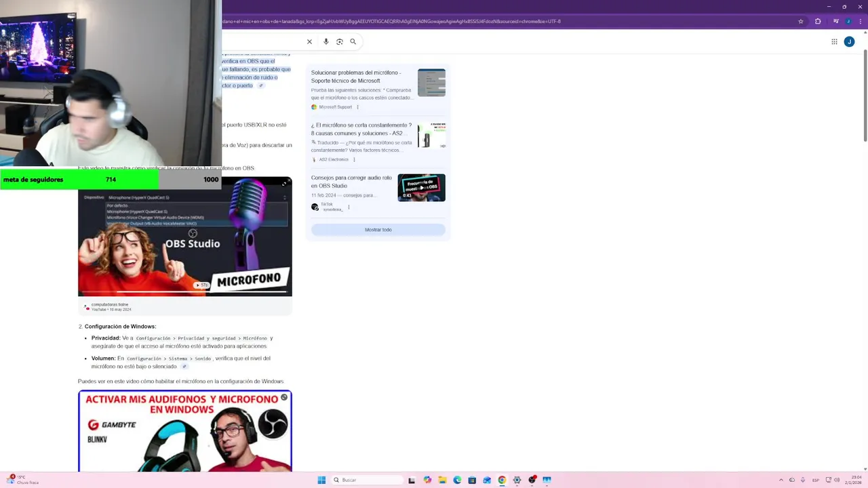This screenshot has height=488, width=868.
Task: Open the Microsoft Support source label
Action: click(x=335, y=107)
